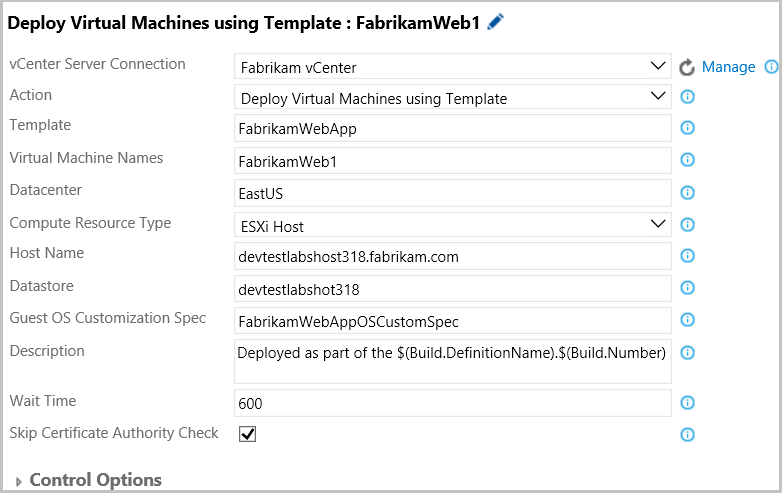
Task: Show info for Guest OS Customization Spec
Action: pos(688,320)
